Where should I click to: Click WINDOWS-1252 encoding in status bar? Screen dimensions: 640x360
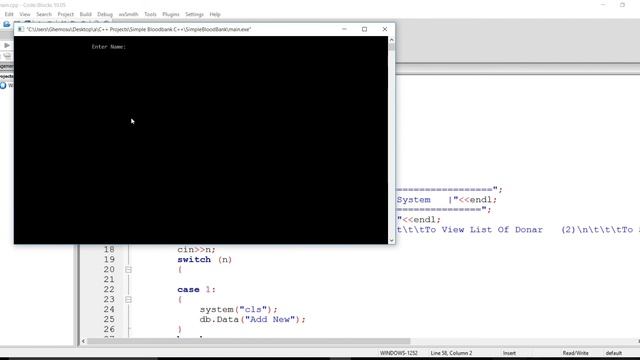tap(399, 353)
